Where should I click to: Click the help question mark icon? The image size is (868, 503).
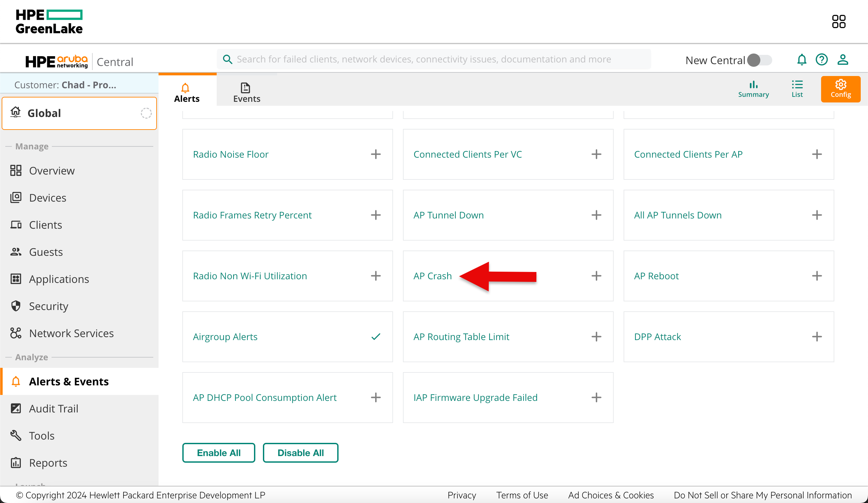pos(822,59)
